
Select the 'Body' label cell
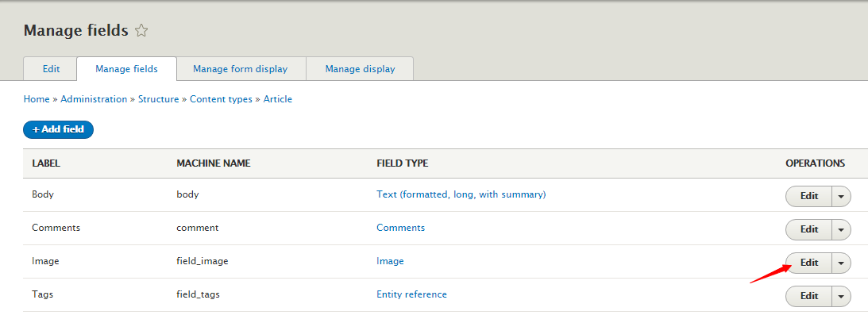(43, 194)
